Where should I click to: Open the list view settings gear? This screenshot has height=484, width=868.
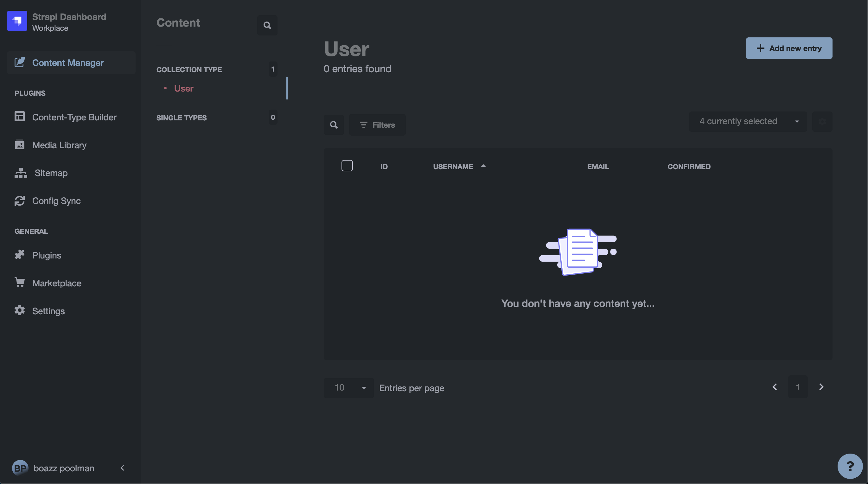822,121
